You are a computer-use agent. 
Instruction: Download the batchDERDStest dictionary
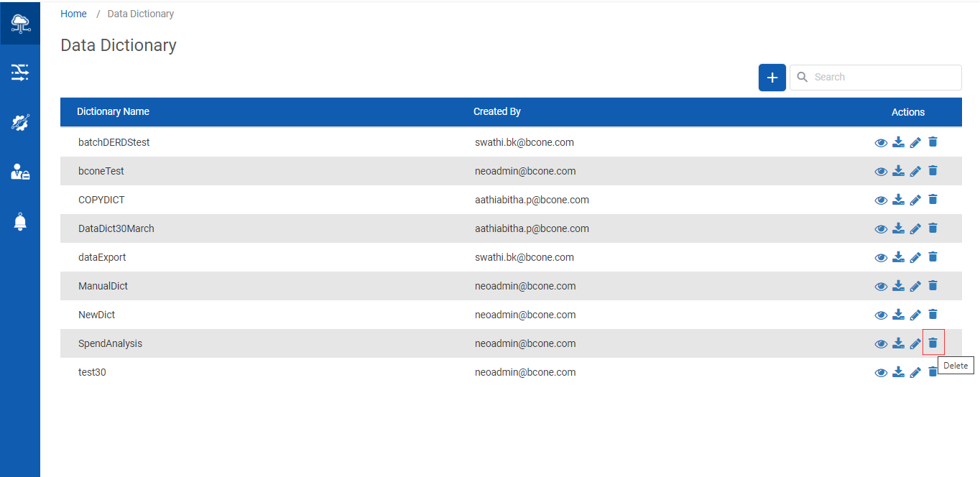[x=898, y=142]
